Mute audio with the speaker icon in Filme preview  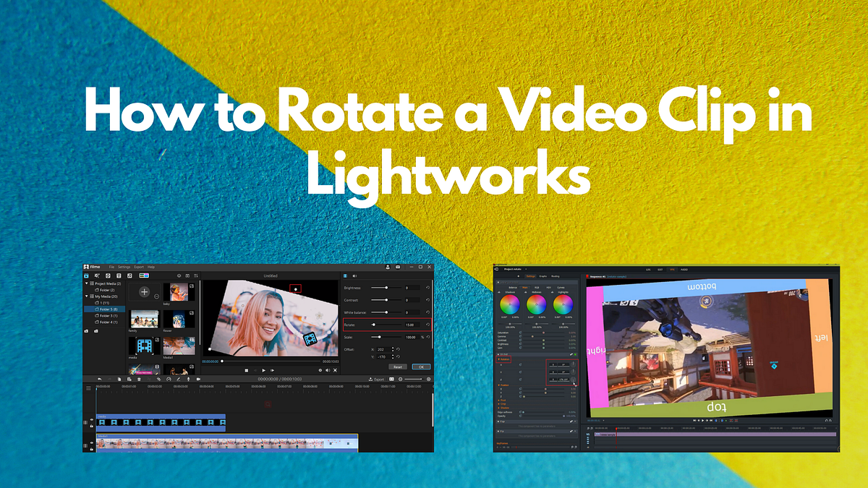pyautogui.click(x=327, y=369)
